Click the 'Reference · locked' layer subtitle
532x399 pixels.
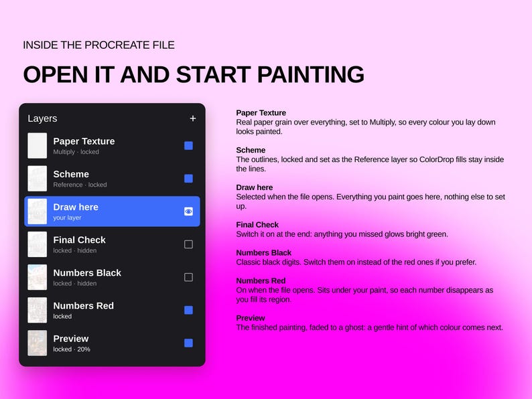[x=80, y=185]
